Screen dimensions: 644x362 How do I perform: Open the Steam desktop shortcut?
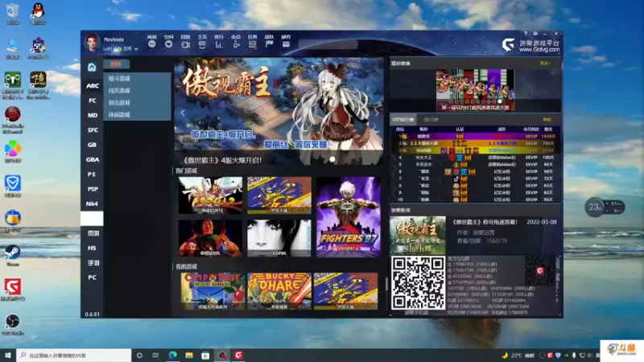pyautogui.click(x=13, y=255)
